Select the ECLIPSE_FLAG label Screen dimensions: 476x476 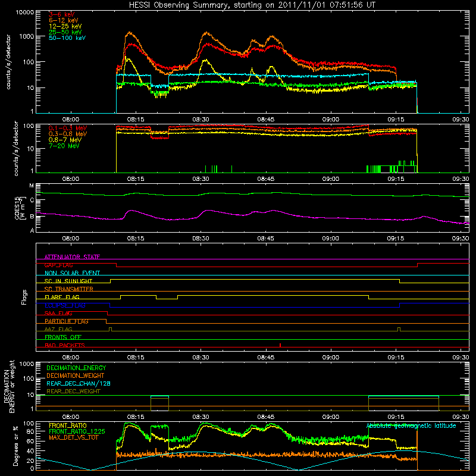65,305
